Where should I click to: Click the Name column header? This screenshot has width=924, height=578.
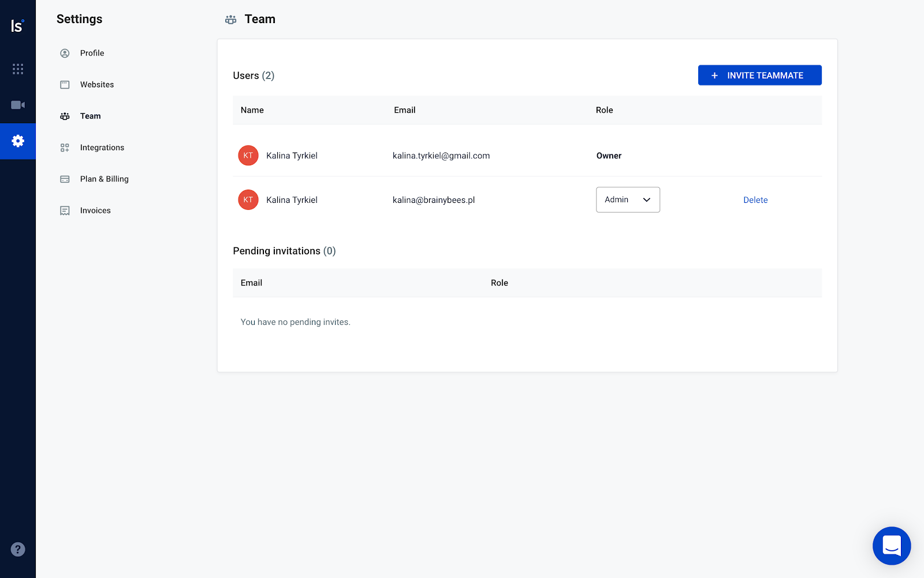click(x=252, y=110)
